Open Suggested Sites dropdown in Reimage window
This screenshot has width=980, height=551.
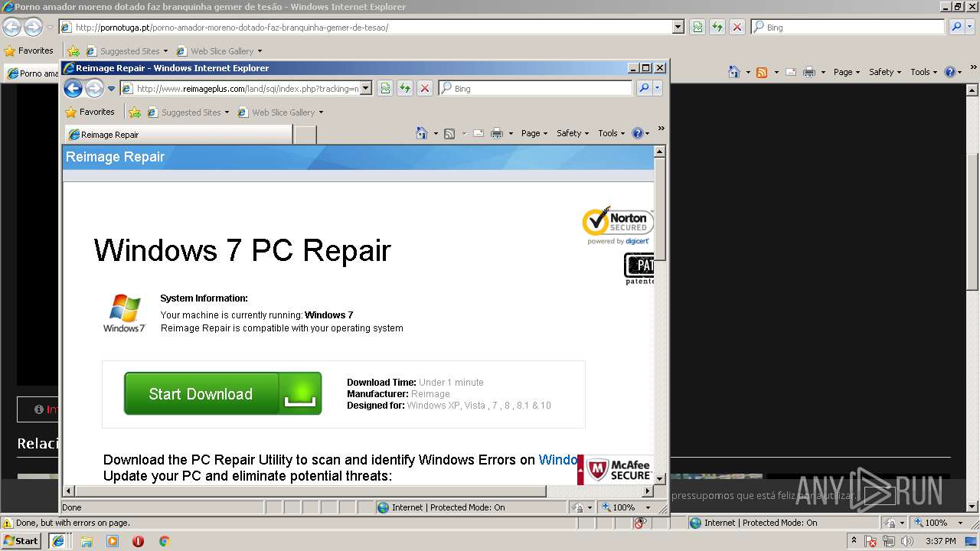(x=188, y=112)
